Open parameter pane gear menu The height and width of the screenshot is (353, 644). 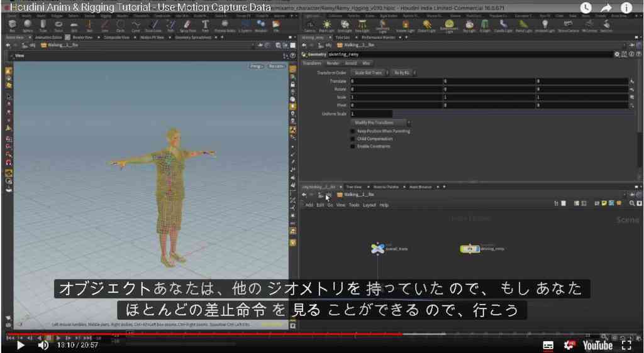[616, 54]
